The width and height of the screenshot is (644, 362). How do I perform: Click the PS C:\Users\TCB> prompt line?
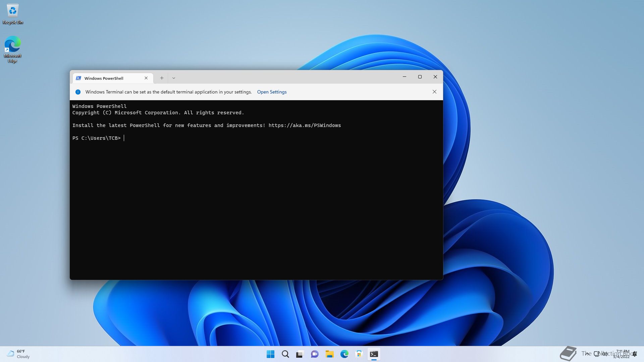coord(97,138)
